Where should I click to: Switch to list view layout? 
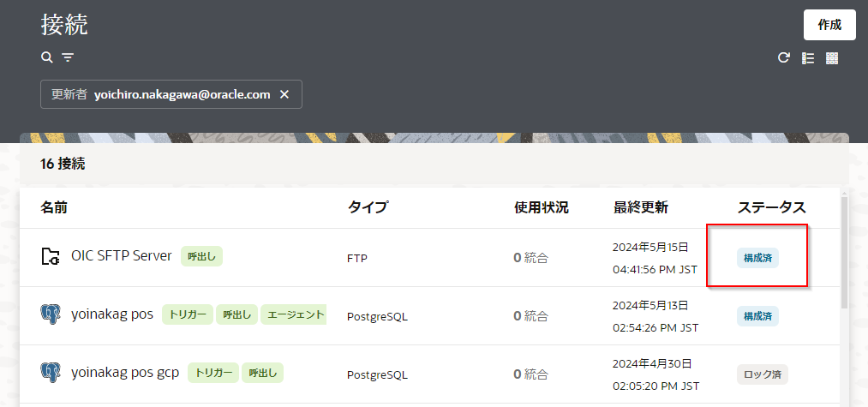(807, 58)
